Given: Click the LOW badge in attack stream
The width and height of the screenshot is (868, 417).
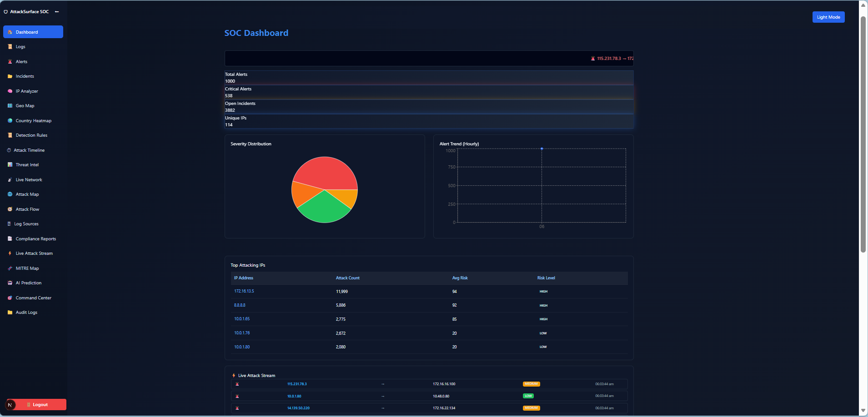Looking at the screenshot, I should click(x=528, y=396).
